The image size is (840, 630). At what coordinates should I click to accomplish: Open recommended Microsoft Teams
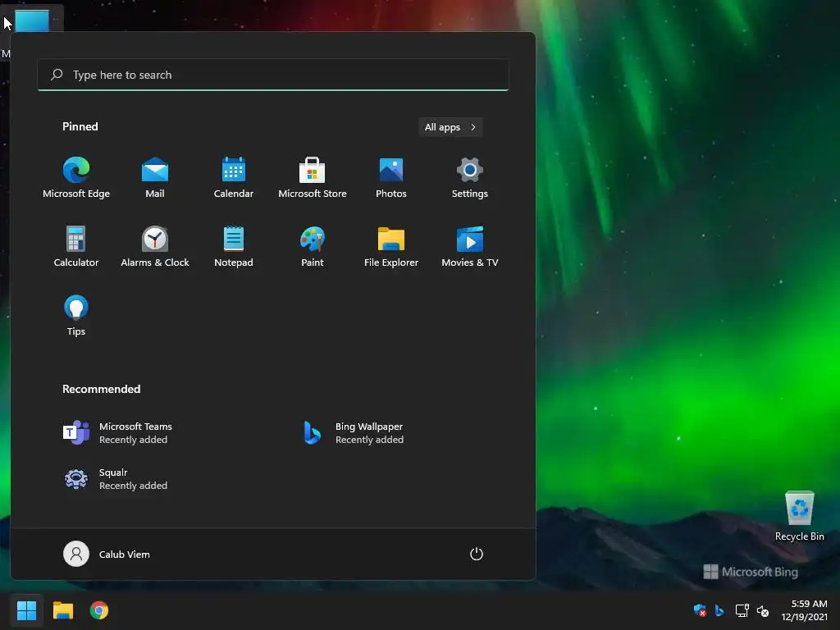pos(118,433)
